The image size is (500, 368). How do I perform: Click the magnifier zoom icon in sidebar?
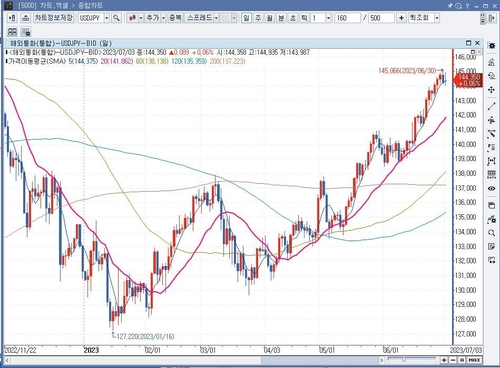[491, 233]
